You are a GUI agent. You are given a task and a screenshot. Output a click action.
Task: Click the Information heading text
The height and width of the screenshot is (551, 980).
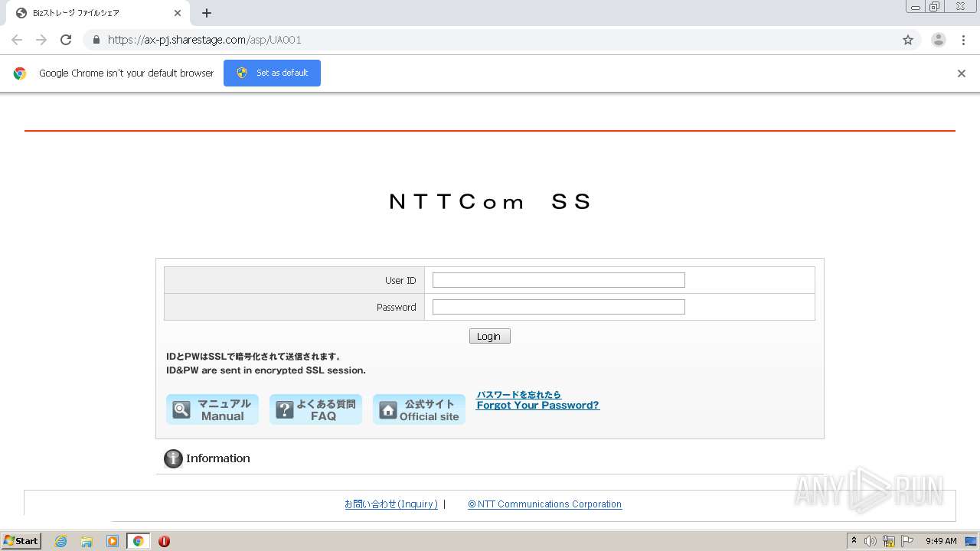point(218,458)
